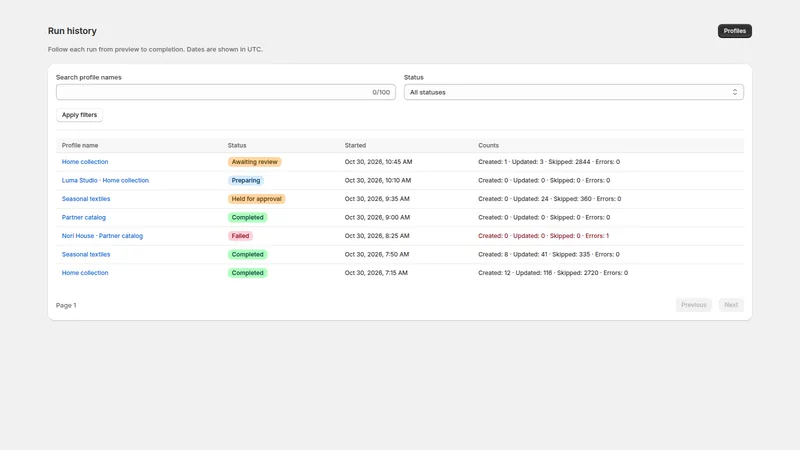Open Nori House · Partner catalog run

click(102, 236)
